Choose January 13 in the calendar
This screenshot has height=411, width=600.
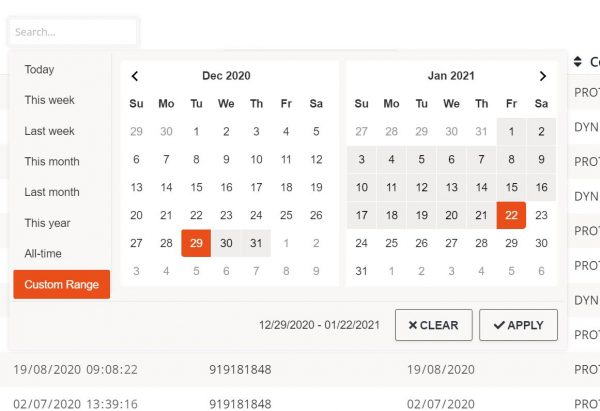(x=451, y=187)
